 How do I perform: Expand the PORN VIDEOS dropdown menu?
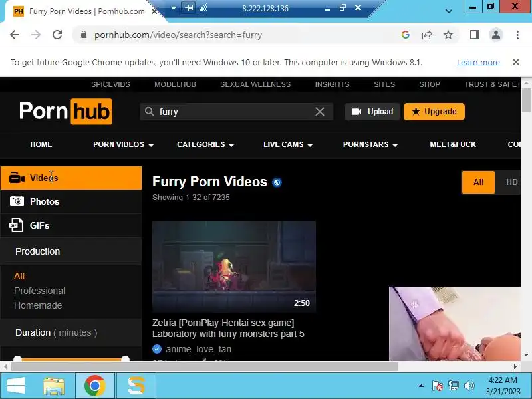(124, 144)
